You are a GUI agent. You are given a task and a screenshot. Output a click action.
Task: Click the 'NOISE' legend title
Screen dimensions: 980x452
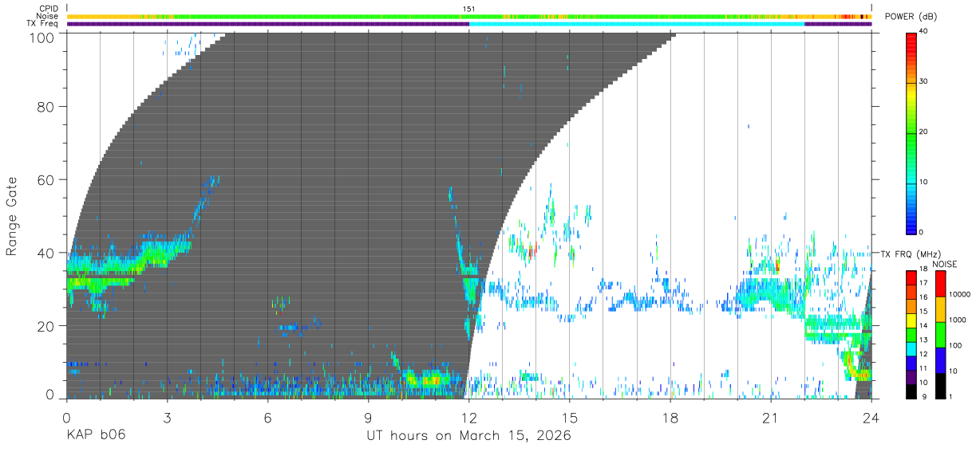[x=945, y=264]
